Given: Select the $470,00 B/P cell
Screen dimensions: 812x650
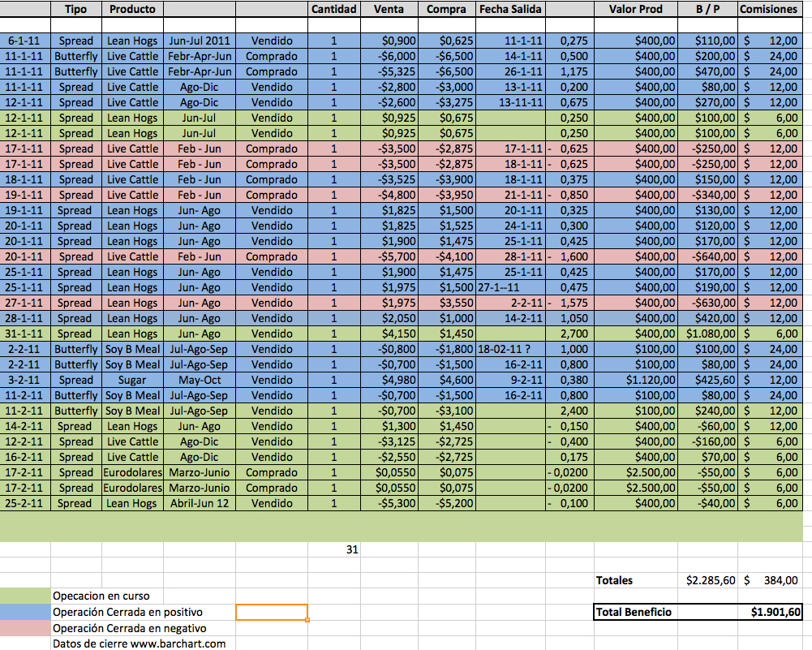Looking at the screenshot, I should coord(707,71).
